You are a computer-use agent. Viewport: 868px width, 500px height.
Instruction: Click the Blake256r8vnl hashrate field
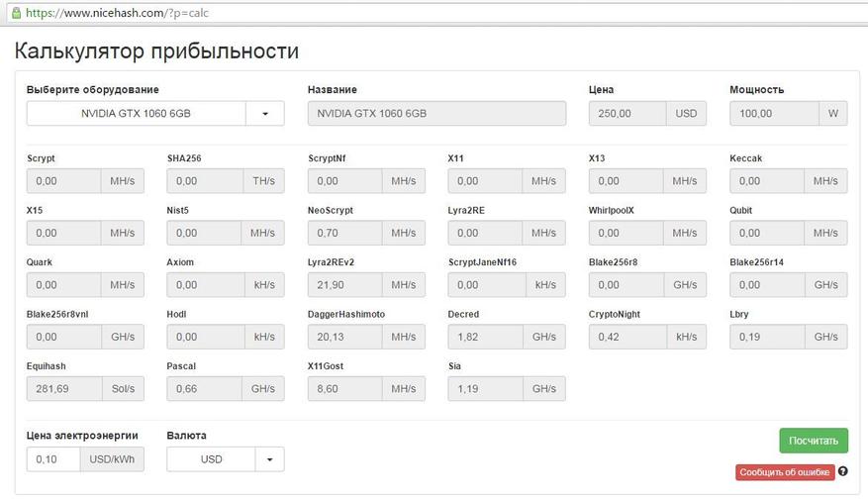[x=64, y=338]
